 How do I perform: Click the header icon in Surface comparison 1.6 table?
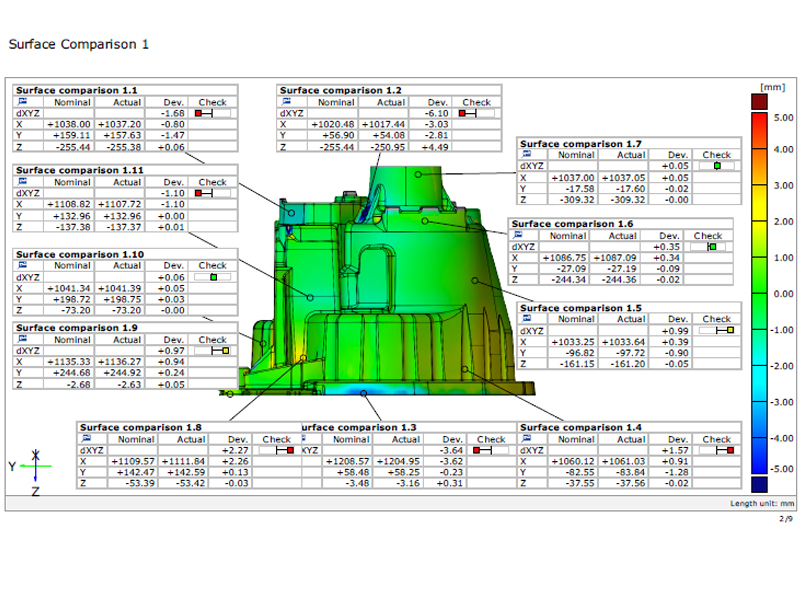517,235
